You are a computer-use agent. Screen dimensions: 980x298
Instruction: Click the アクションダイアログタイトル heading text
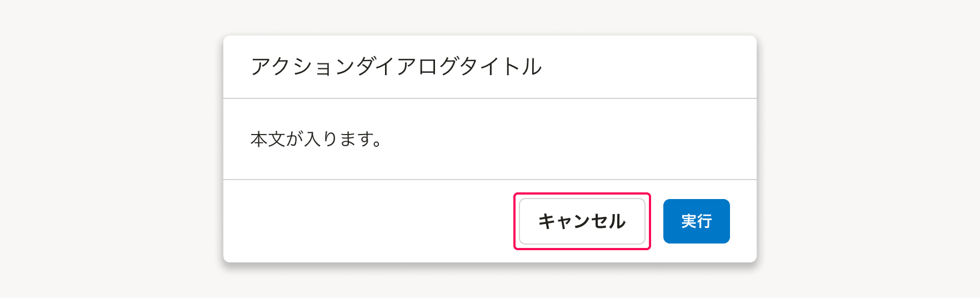[x=396, y=67]
